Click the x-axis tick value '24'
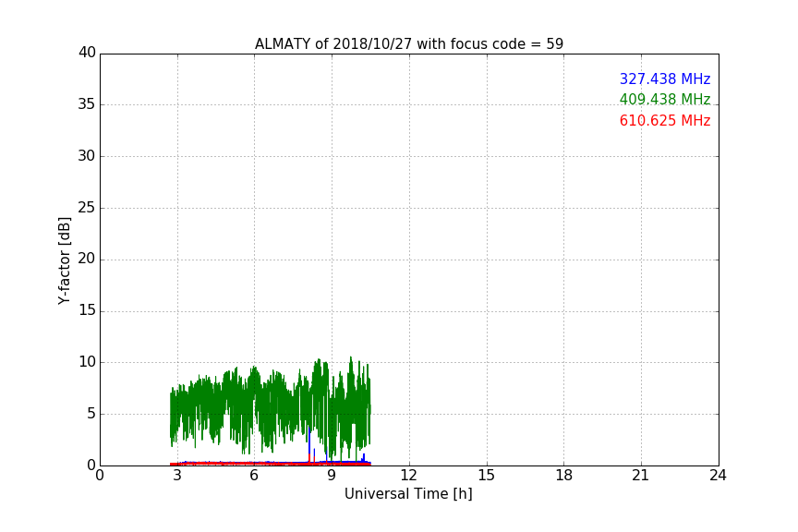 [x=718, y=476]
